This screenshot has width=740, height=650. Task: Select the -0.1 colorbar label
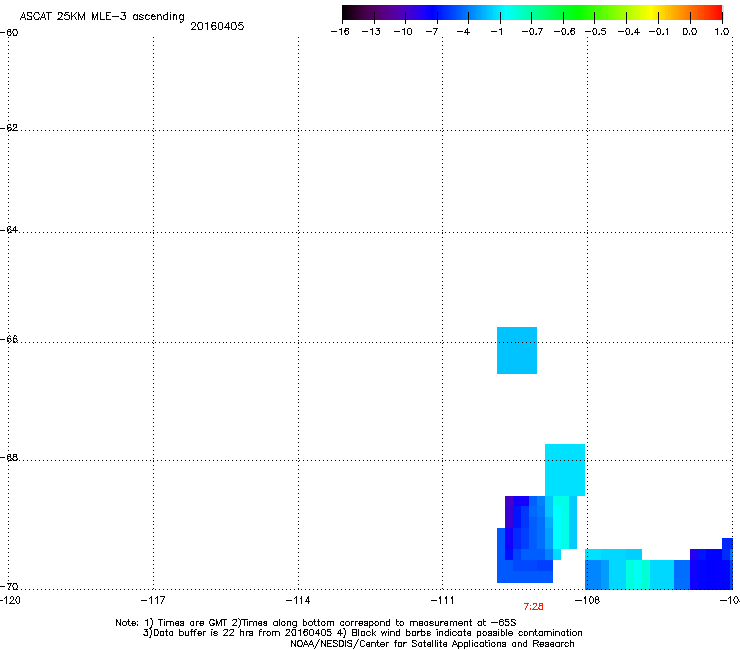coord(659,32)
